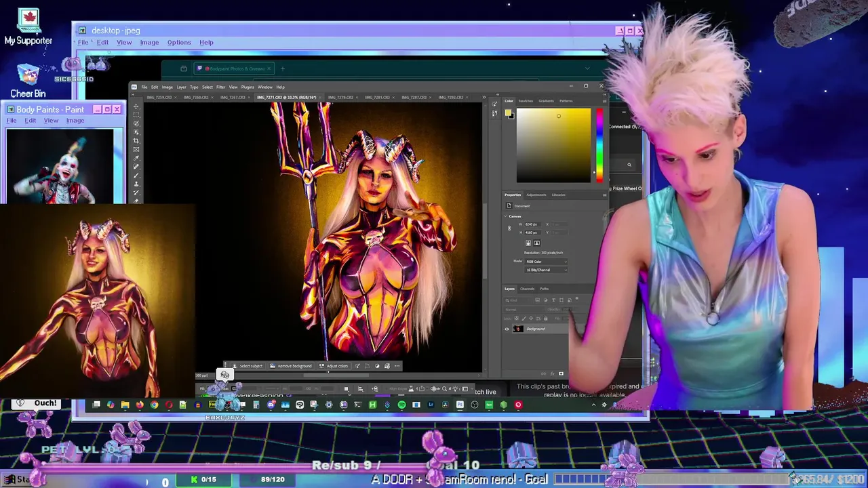Viewport: 868px width, 488px height.
Task: Open the layer Kind filter dropdown
Action: 518,300
